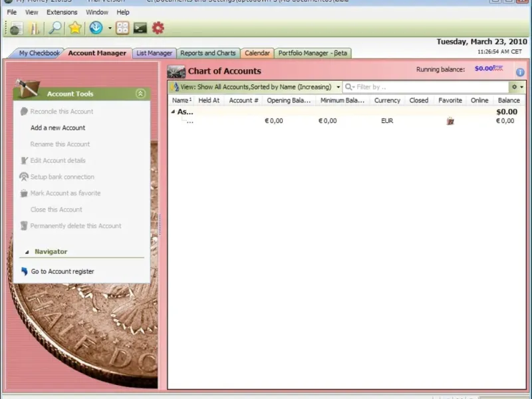The height and width of the screenshot is (399, 532).
Task: Click the Edit Account details pencil icon
Action: click(x=24, y=160)
